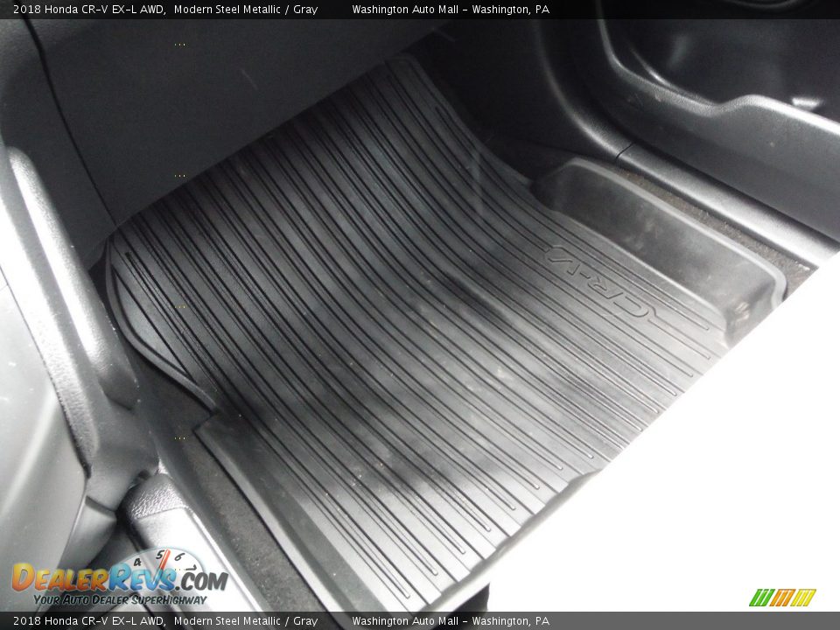Click the yellow letter of the WMM logo

pyautogui.click(x=803, y=598)
